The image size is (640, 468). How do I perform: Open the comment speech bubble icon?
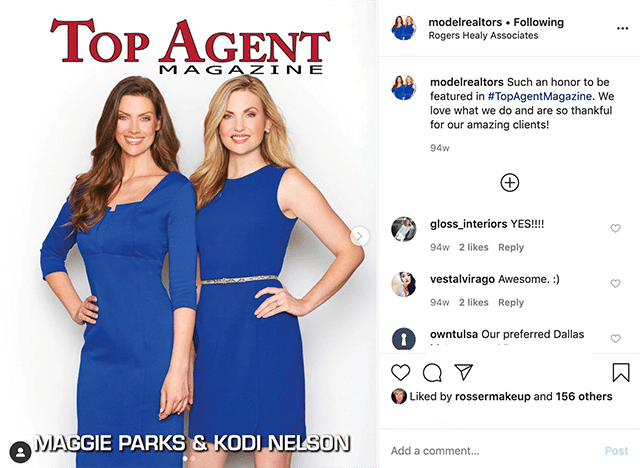click(432, 373)
